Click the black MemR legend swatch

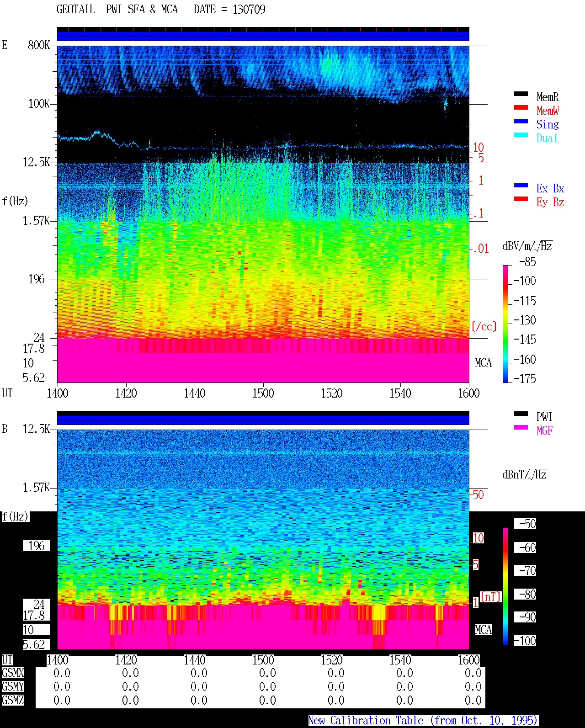[521, 94]
